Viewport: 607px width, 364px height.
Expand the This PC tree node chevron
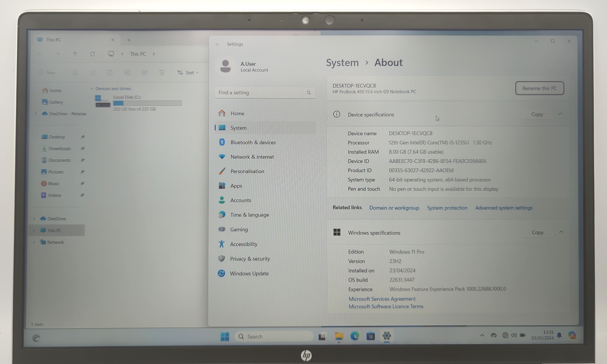(x=34, y=230)
